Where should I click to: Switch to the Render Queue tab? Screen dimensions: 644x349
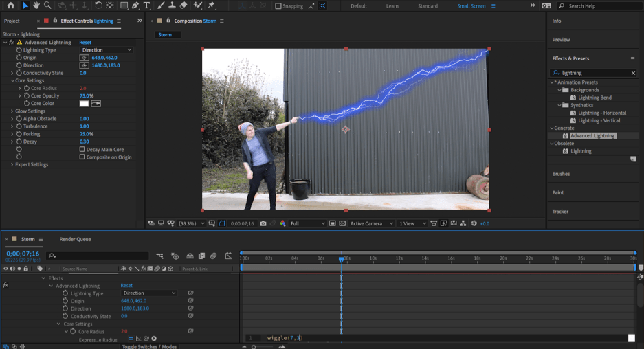[75, 239]
